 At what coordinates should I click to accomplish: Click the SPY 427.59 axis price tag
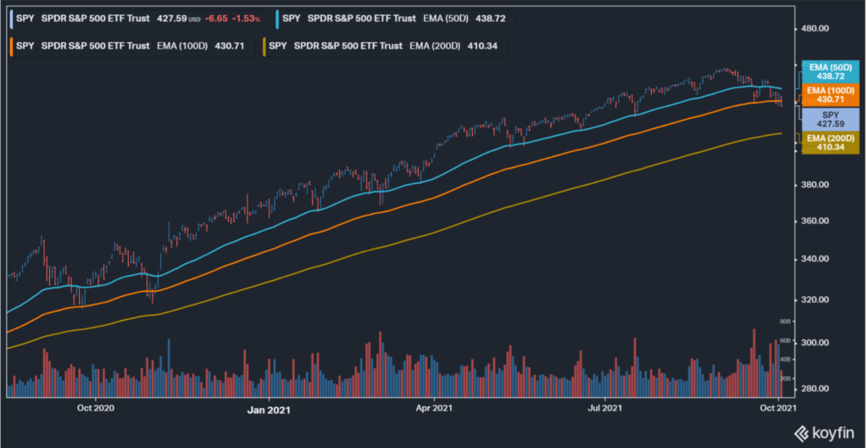pyautogui.click(x=831, y=119)
